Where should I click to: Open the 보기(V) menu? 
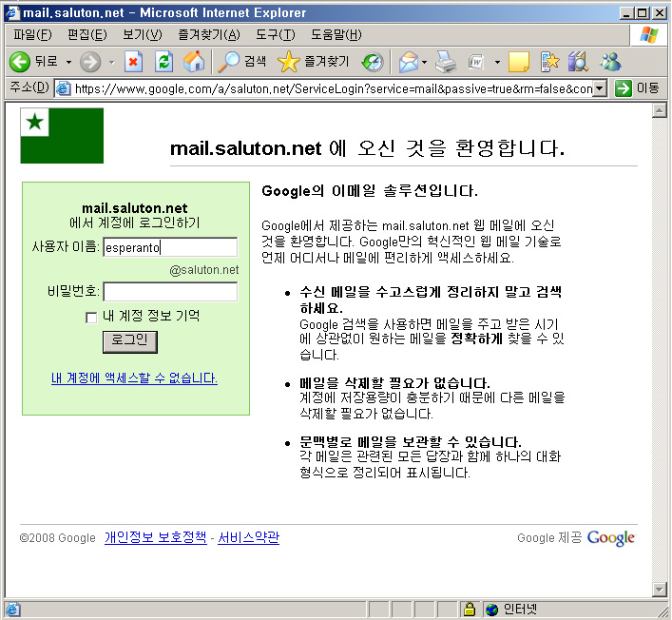pyautogui.click(x=143, y=34)
